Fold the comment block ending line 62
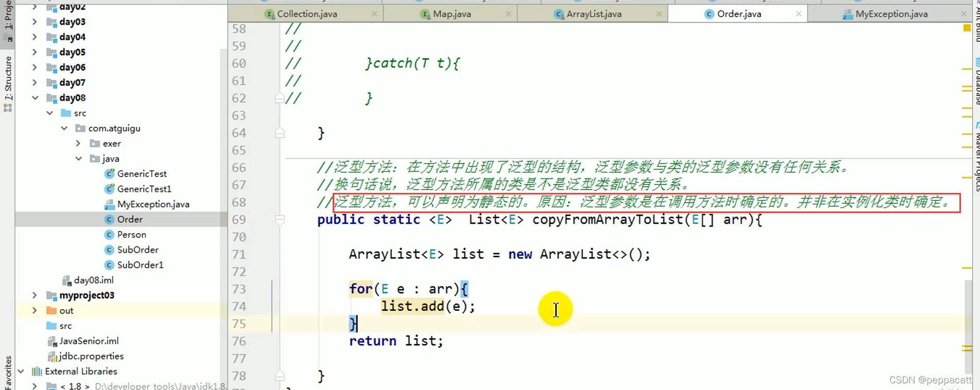This screenshot has width=980, height=390. [280, 98]
